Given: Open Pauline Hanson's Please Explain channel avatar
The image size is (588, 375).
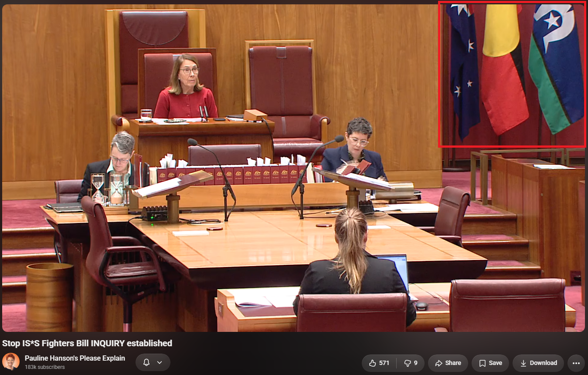Looking at the screenshot, I should pyautogui.click(x=11, y=362).
